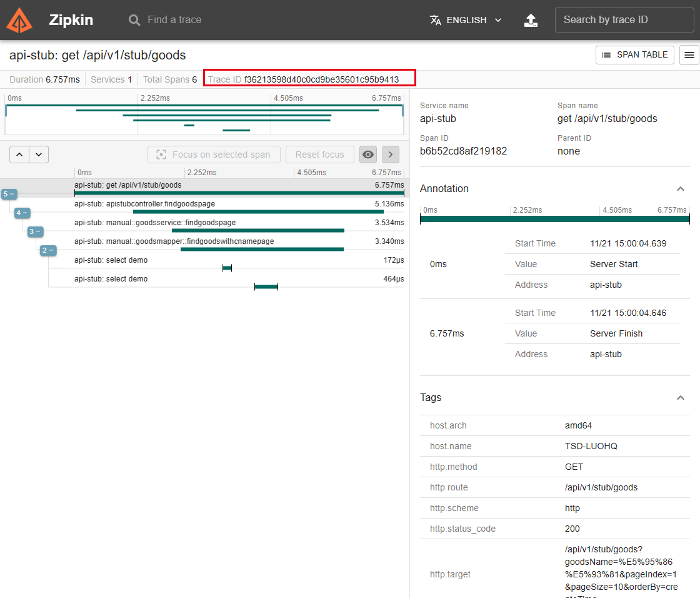Image resolution: width=700 pixels, height=598 pixels.
Task: Click the SPAN TABLE button
Action: (634, 55)
